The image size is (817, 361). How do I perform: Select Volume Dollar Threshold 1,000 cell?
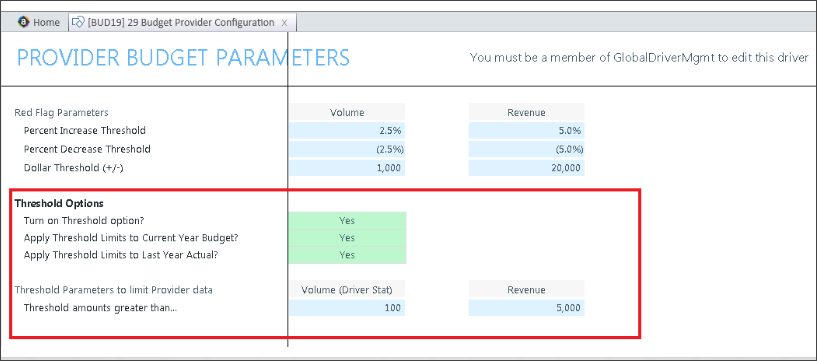pos(347,168)
